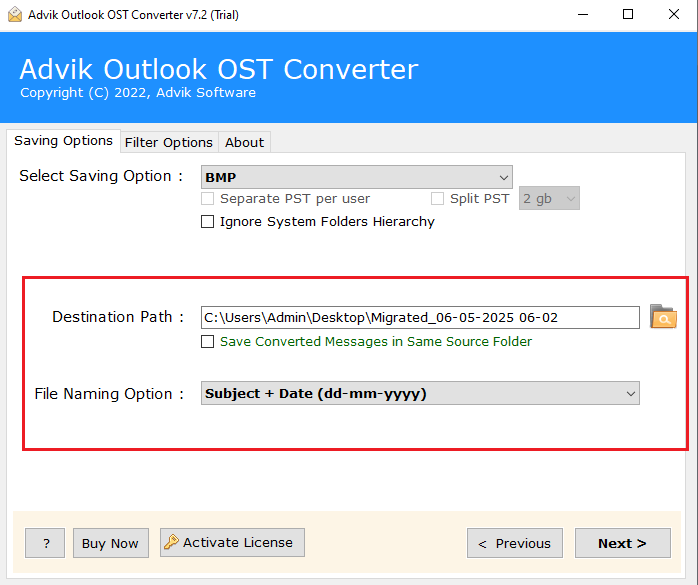Screen dimensions: 698x585
Task: Open the About tab
Action: click(x=244, y=142)
